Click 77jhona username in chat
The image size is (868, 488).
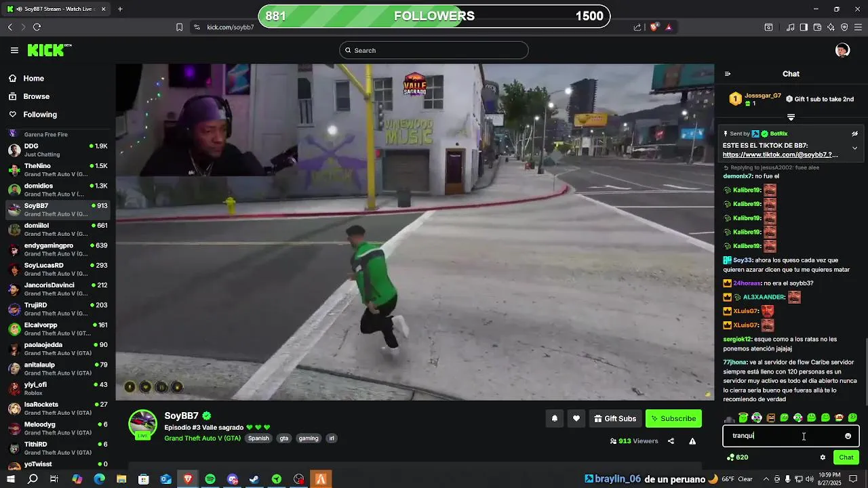(735, 362)
